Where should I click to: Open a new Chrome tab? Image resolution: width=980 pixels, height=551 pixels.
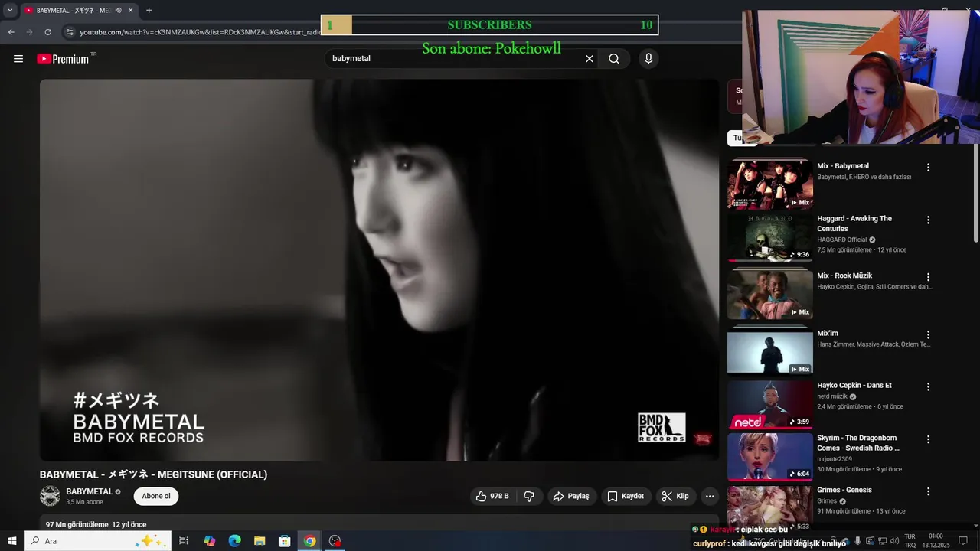click(x=149, y=11)
